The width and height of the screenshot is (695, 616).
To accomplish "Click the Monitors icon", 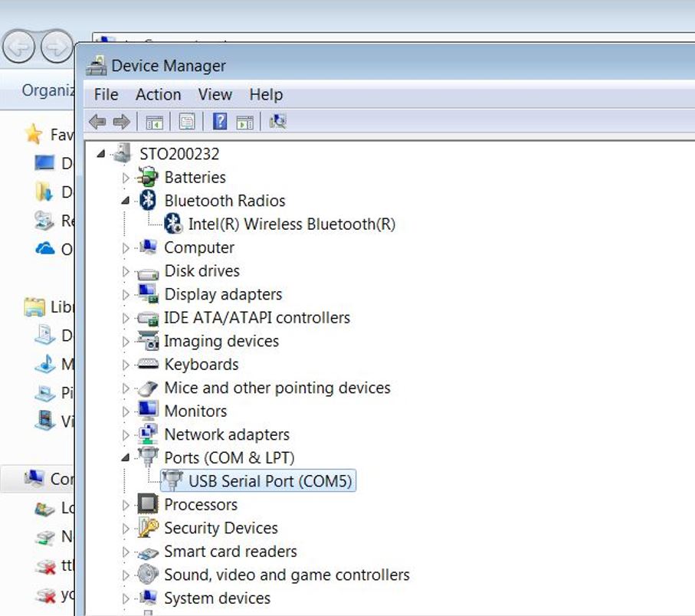I will pos(148,411).
